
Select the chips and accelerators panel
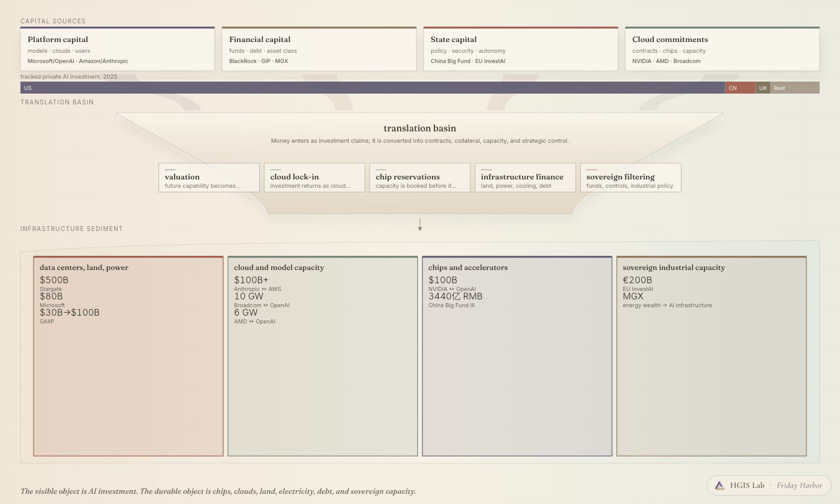click(517, 356)
